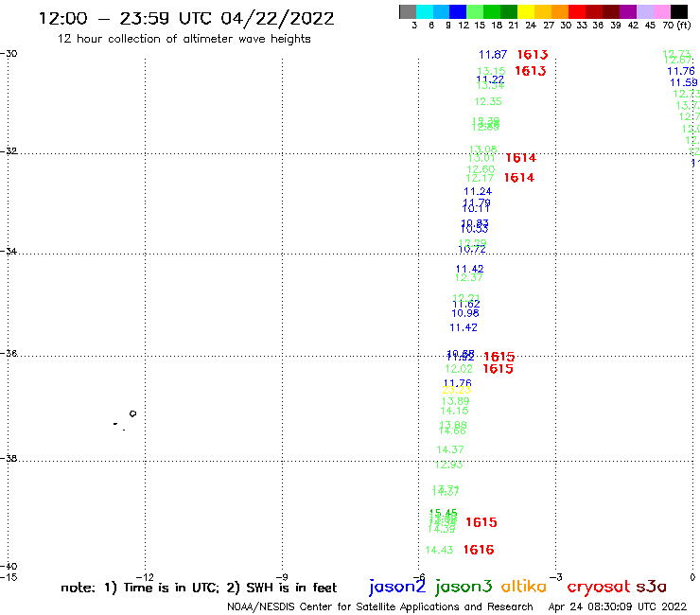This screenshot has height=615, width=700.
Task: Click the 12.17 wave height reading
Action: point(480,178)
